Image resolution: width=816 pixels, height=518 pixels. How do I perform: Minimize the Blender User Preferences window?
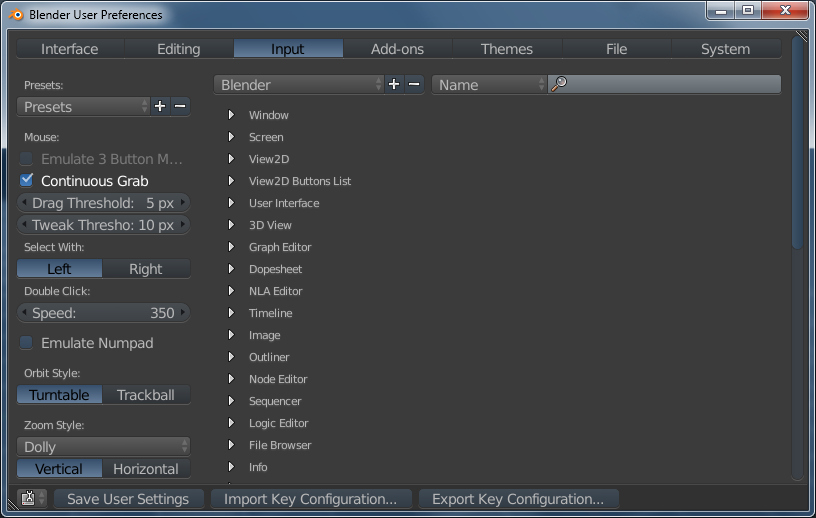[721, 10]
